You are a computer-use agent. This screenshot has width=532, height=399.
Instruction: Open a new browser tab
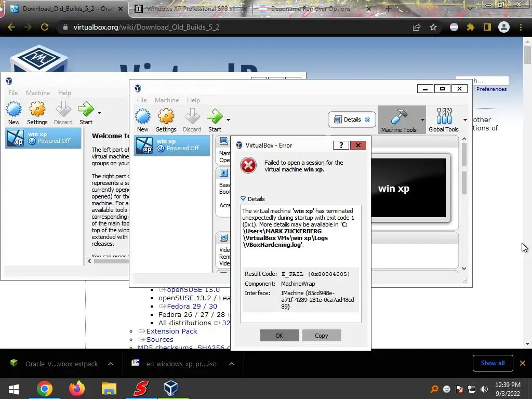(389, 9)
